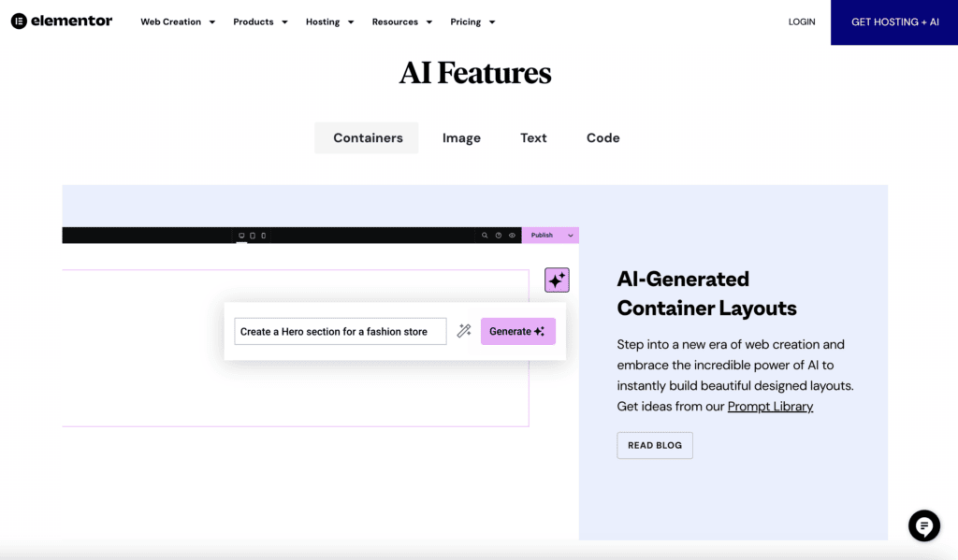958x560 pixels.
Task: Open the finder search icon near Publish
Action: pos(484,235)
